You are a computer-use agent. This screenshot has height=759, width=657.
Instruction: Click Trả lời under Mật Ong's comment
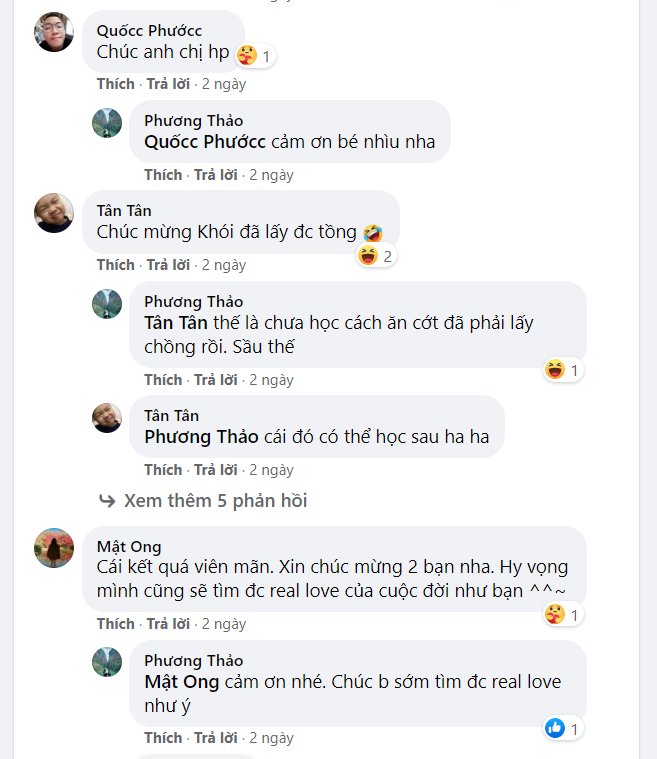coord(168,624)
